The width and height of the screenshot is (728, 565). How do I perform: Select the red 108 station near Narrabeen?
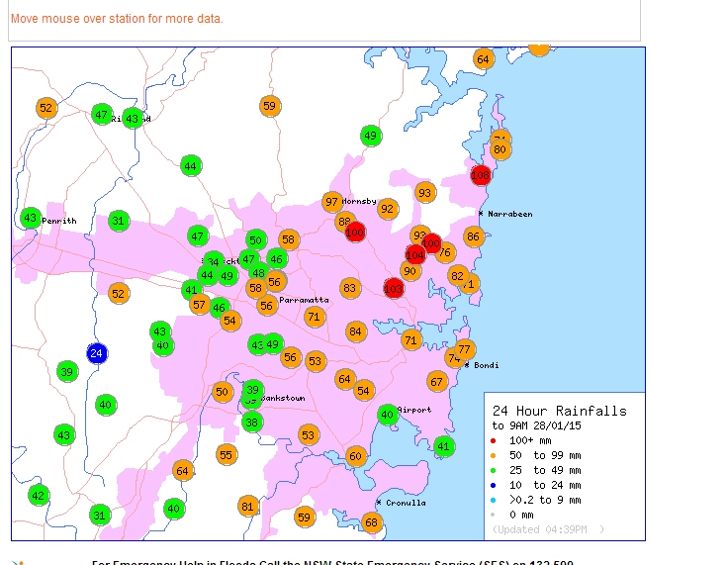(481, 175)
